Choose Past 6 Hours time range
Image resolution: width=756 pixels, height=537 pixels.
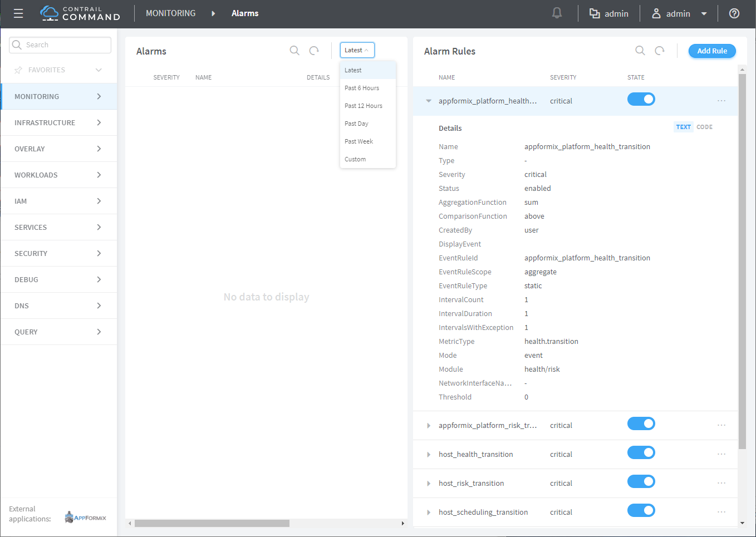(x=368, y=88)
